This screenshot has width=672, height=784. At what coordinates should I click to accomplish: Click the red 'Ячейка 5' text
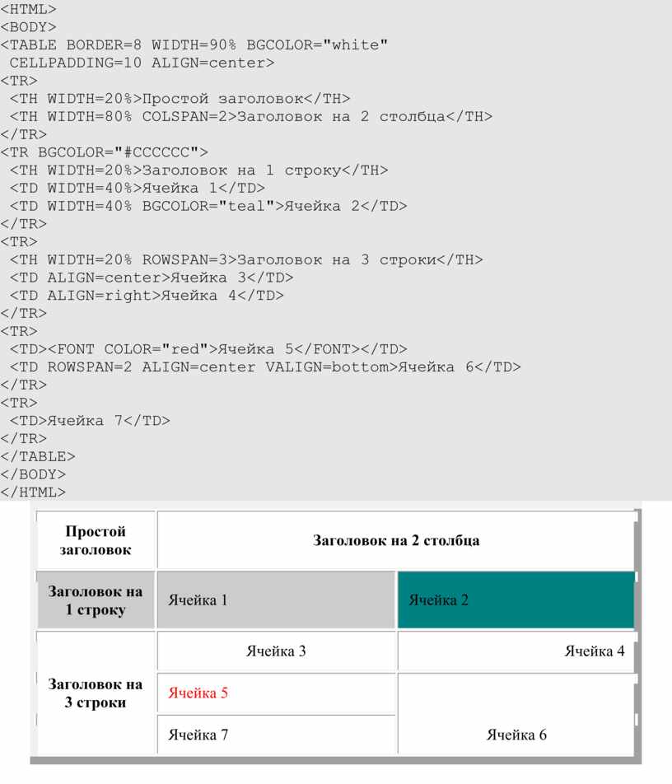pos(198,693)
